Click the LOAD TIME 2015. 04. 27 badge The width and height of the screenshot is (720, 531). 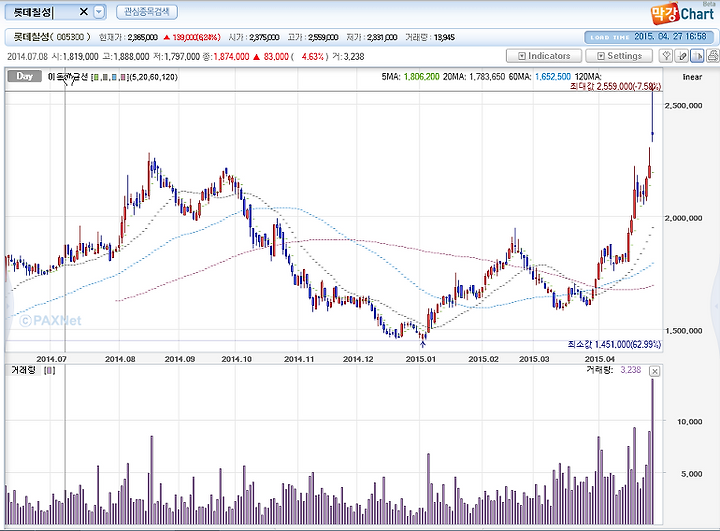click(649, 37)
